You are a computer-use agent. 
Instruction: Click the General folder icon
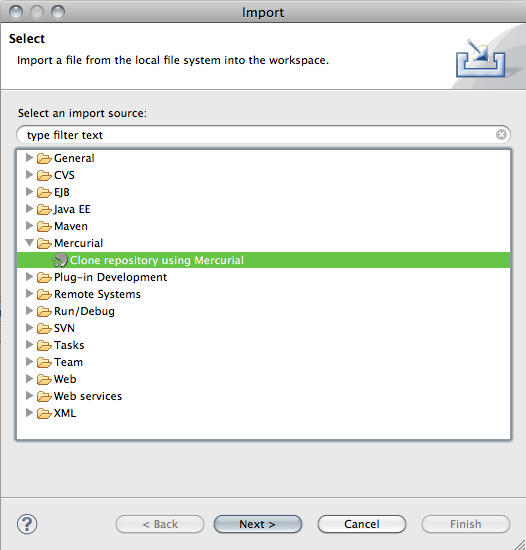[44, 159]
